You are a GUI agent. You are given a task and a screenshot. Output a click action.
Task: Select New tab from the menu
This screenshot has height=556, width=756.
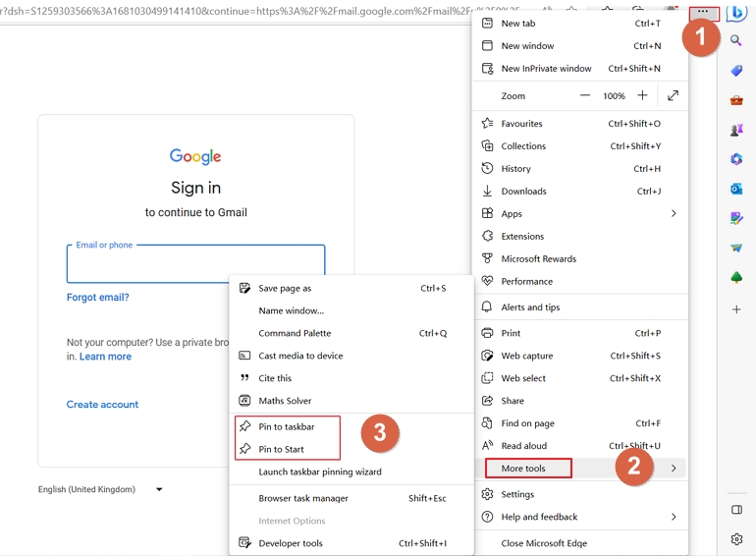pyautogui.click(x=580, y=24)
